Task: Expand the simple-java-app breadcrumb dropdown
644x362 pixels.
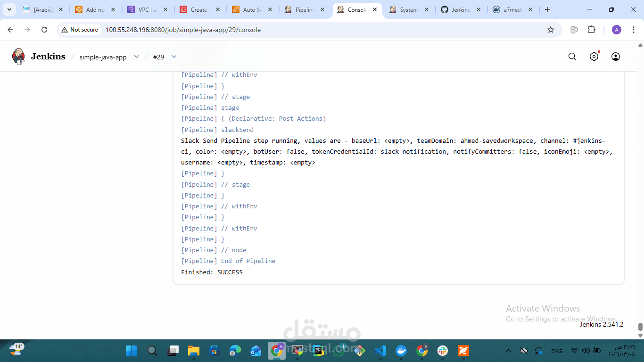Action: [x=137, y=57]
